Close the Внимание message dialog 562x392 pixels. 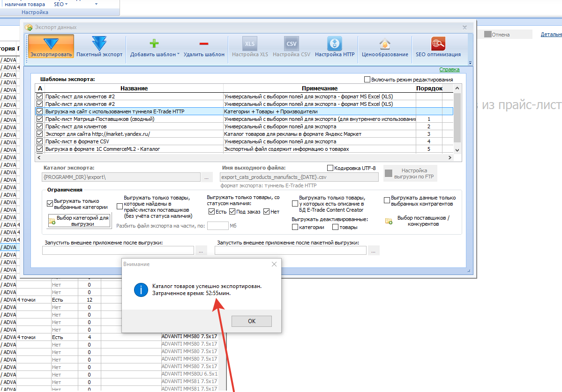[x=274, y=264]
